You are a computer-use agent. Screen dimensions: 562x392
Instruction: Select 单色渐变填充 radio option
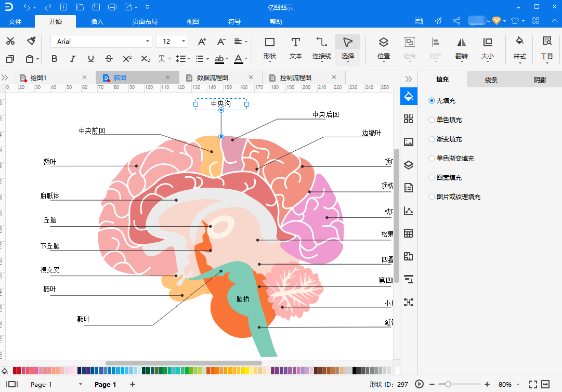point(432,159)
